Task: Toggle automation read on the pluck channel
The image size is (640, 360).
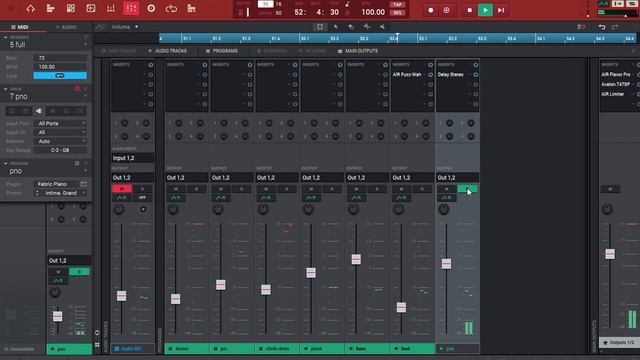Action: [x=311, y=198]
